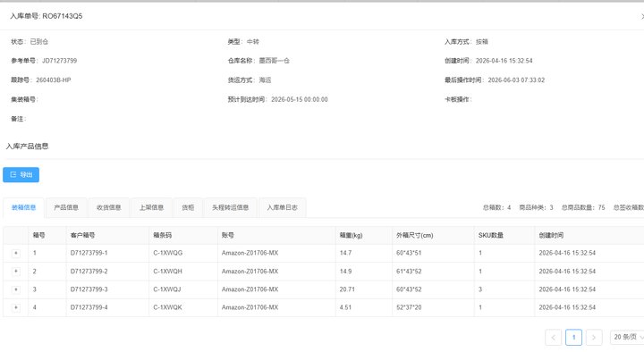Viewport: 644px width, 352px height.
Task: Click the 导出 export button
Action: pos(21,175)
